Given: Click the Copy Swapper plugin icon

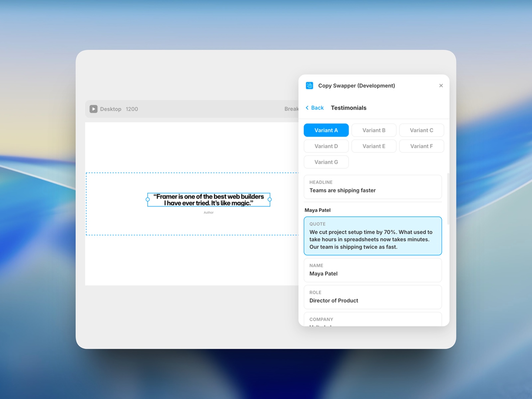Looking at the screenshot, I should 309,85.
